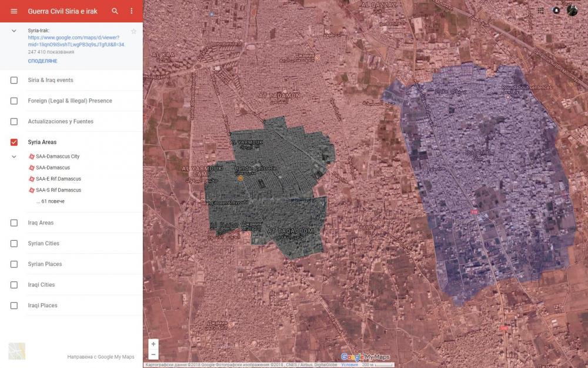The image size is (588, 368).
Task: Zoom out with the minus button
Action: 153,354
